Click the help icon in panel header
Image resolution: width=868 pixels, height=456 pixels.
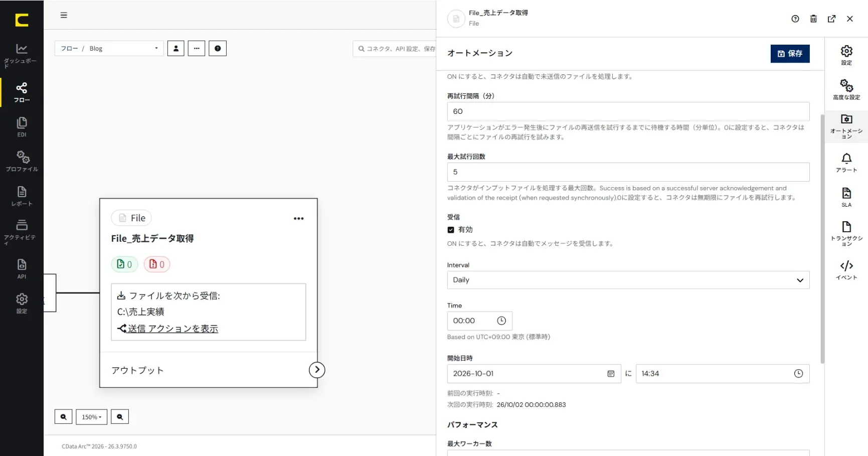point(795,19)
